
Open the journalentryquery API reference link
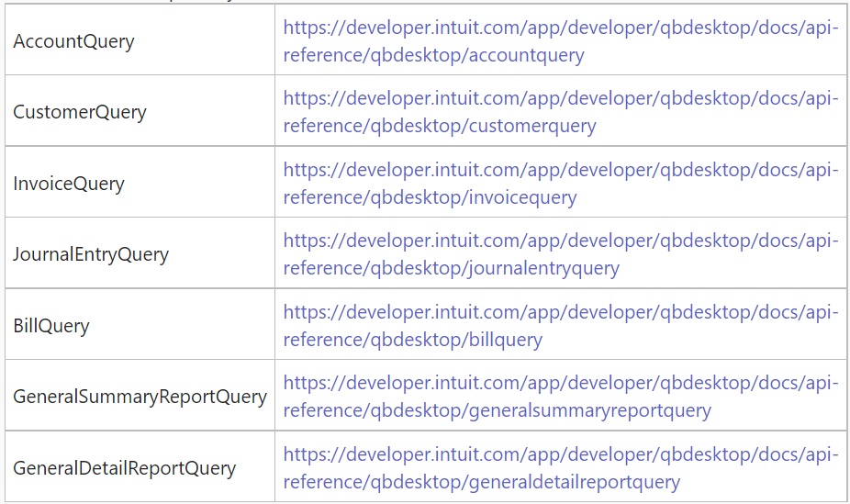coord(561,254)
